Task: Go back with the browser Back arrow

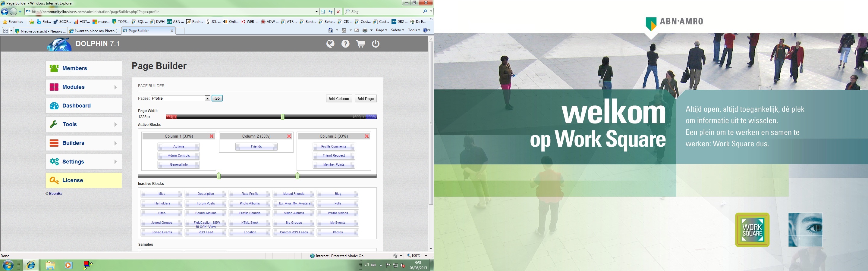Action: 5,12
